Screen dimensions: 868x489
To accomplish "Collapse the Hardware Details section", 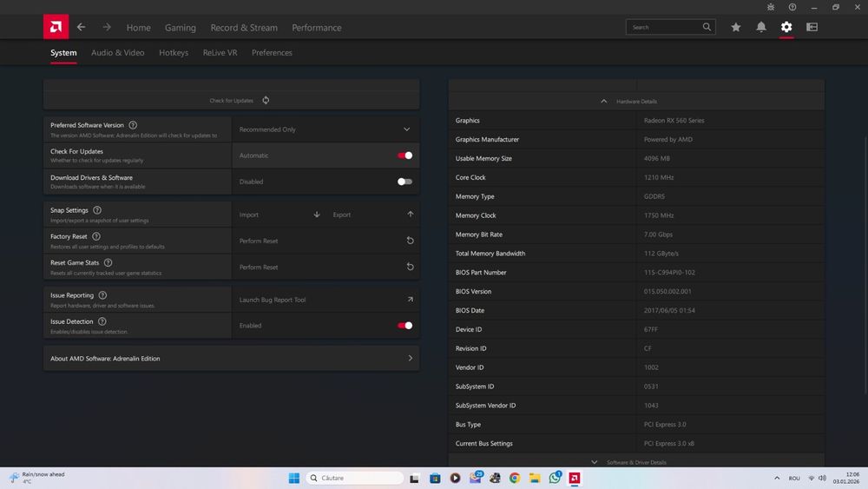I will [604, 101].
